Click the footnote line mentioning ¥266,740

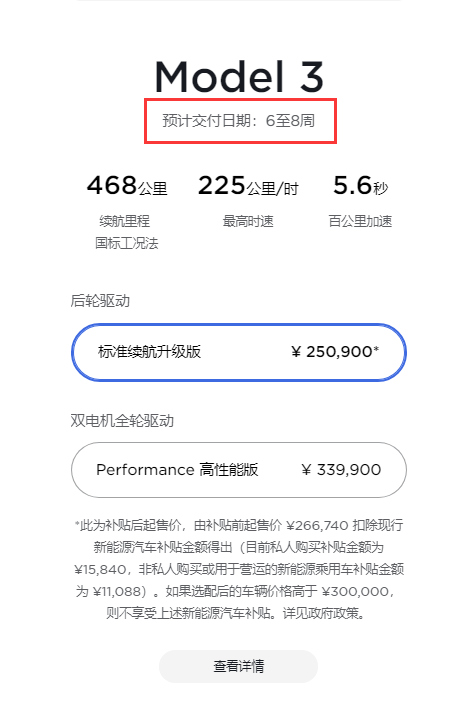click(239, 526)
